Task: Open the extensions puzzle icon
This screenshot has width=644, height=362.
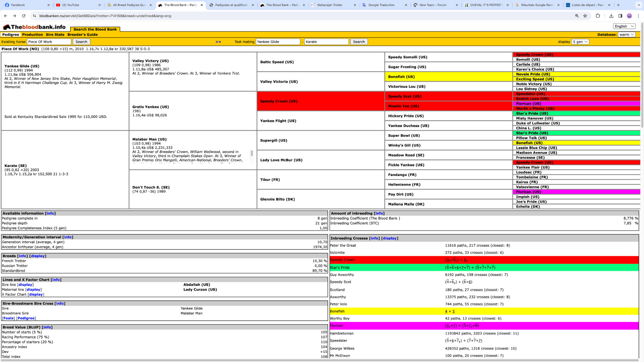Action: tap(598, 16)
